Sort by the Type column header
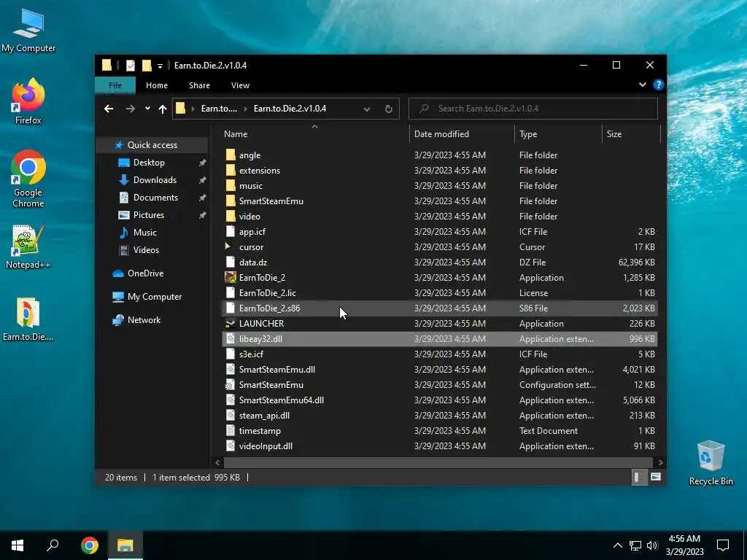The image size is (747, 560). click(x=558, y=134)
